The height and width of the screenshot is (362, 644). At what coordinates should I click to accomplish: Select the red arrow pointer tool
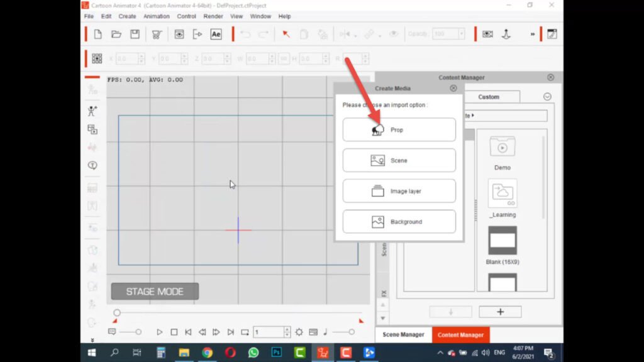click(286, 34)
